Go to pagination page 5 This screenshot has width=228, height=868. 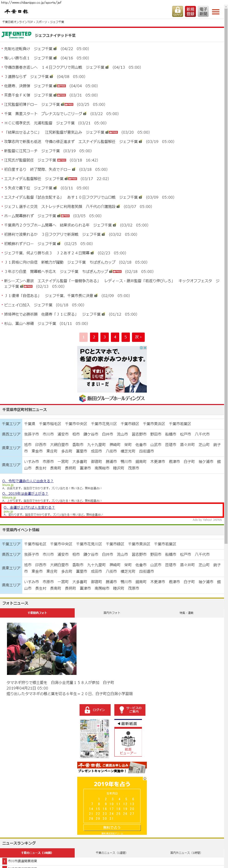[x=126, y=337]
